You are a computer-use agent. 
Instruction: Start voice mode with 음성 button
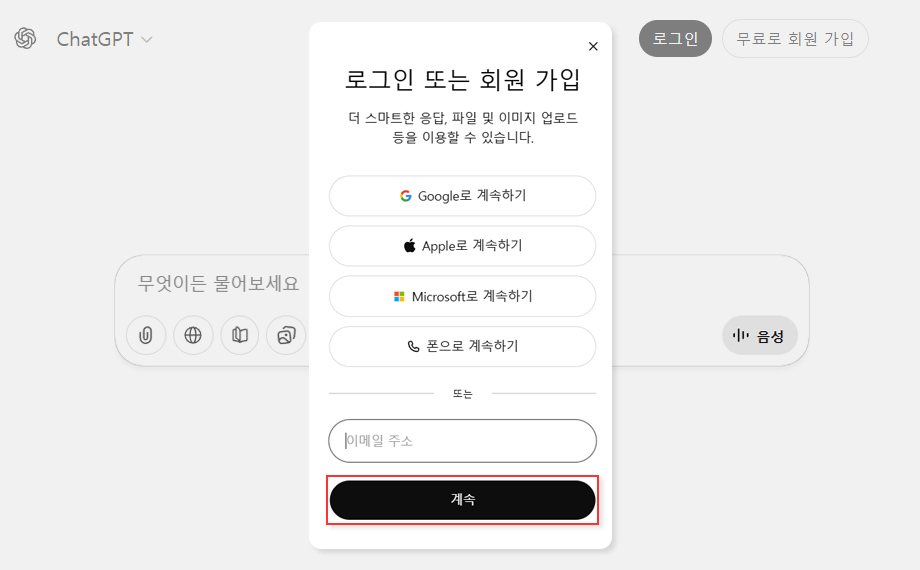(x=760, y=336)
